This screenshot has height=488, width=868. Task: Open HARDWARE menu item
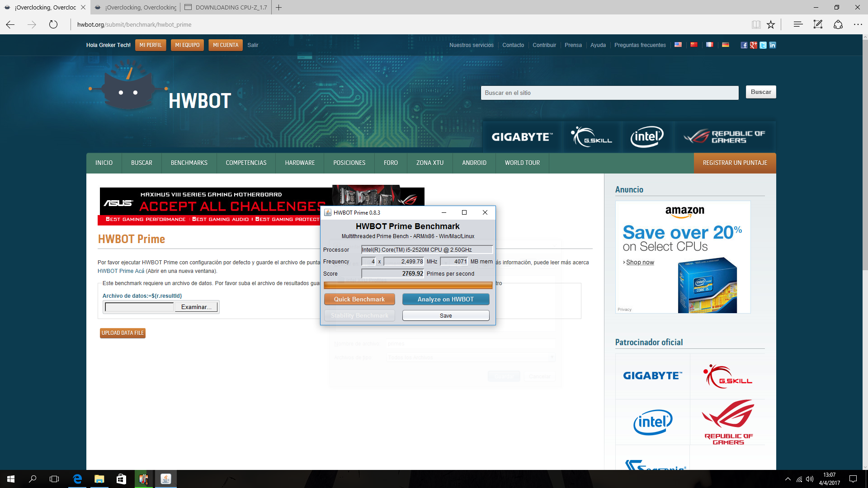(300, 163)
